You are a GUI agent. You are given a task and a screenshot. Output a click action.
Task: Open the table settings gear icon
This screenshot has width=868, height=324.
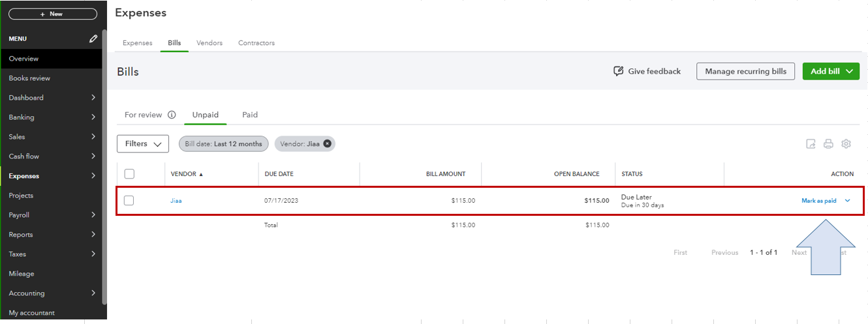(846, 144)
